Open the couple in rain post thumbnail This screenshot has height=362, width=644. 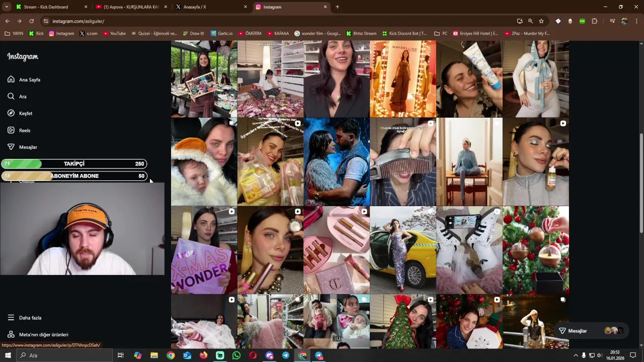[x=337, y=161]
